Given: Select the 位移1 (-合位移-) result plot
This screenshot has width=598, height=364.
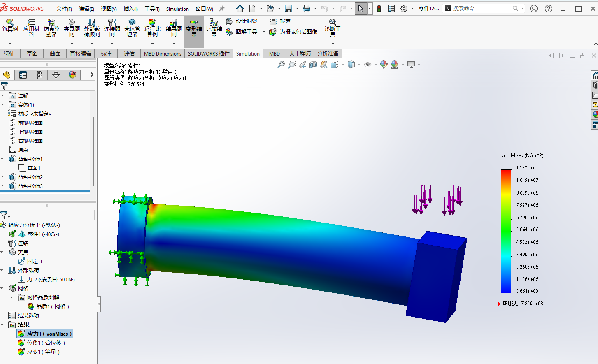Looking at the screenshot, I should tap(46, 343).
